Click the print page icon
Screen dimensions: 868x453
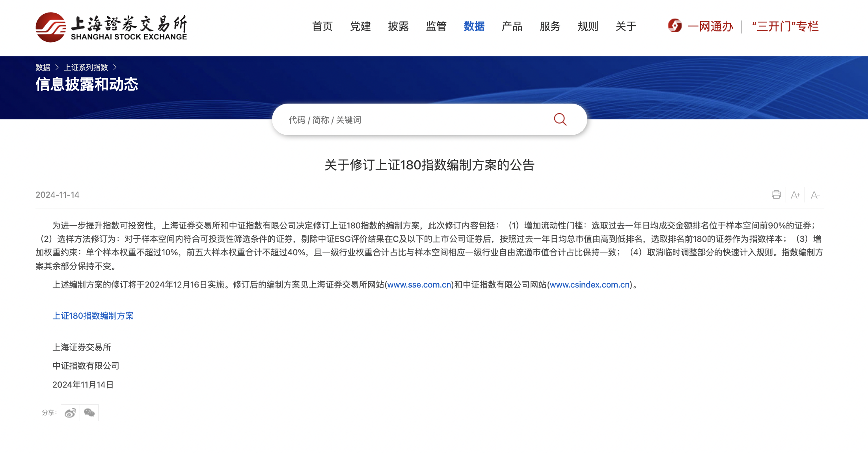(776, 195)
